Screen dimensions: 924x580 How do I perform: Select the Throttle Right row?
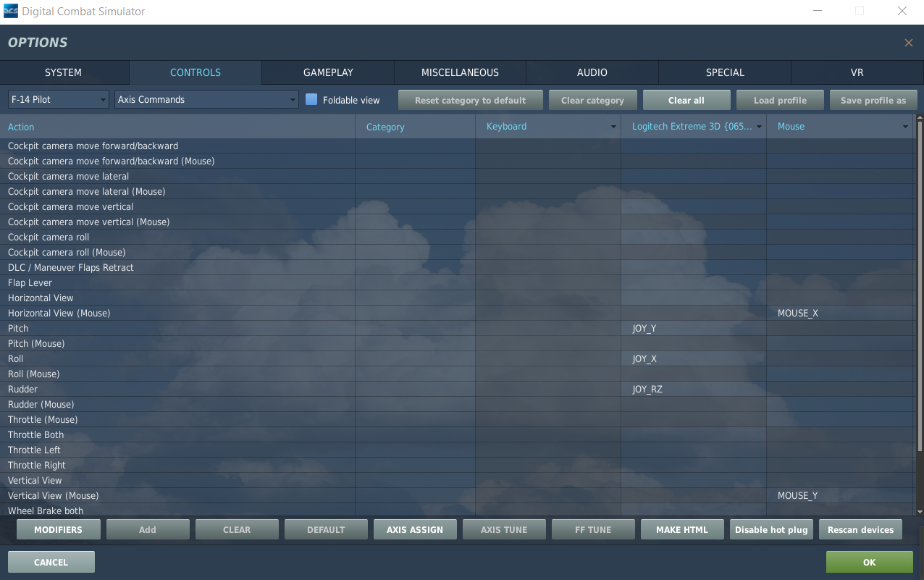click(x=458, y=466)
